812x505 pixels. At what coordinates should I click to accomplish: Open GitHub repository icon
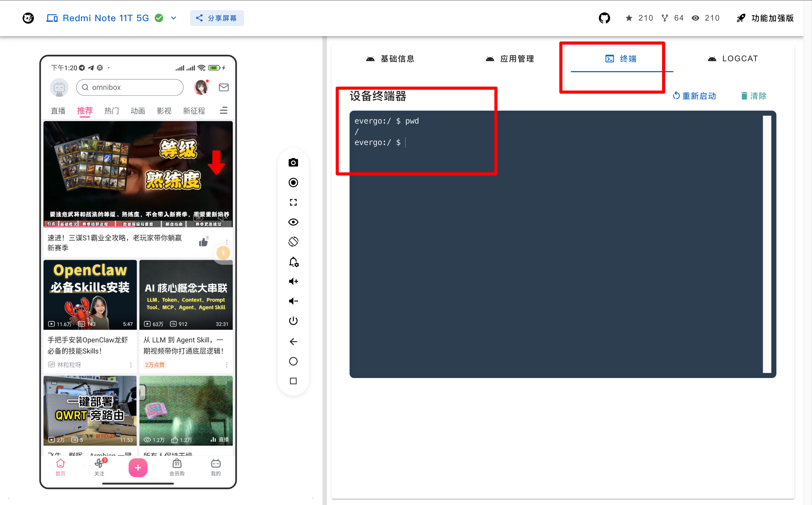pyautogui.click(x=604, y=18)
